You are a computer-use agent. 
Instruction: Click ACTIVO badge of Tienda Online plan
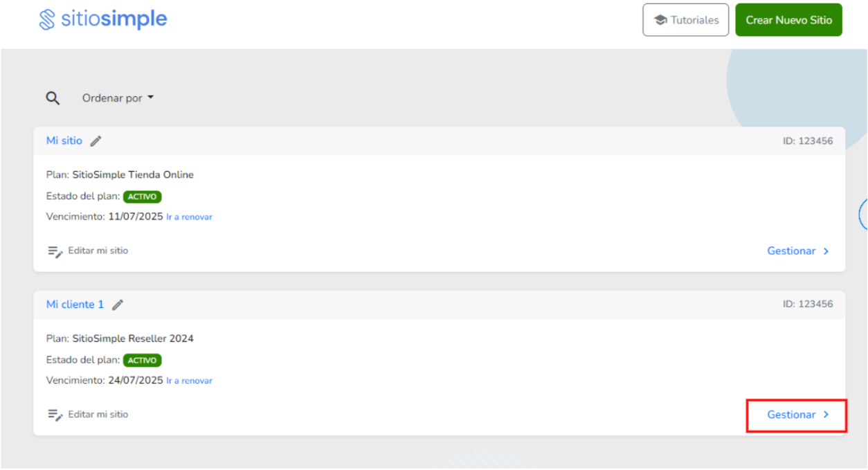pos(142,197)
